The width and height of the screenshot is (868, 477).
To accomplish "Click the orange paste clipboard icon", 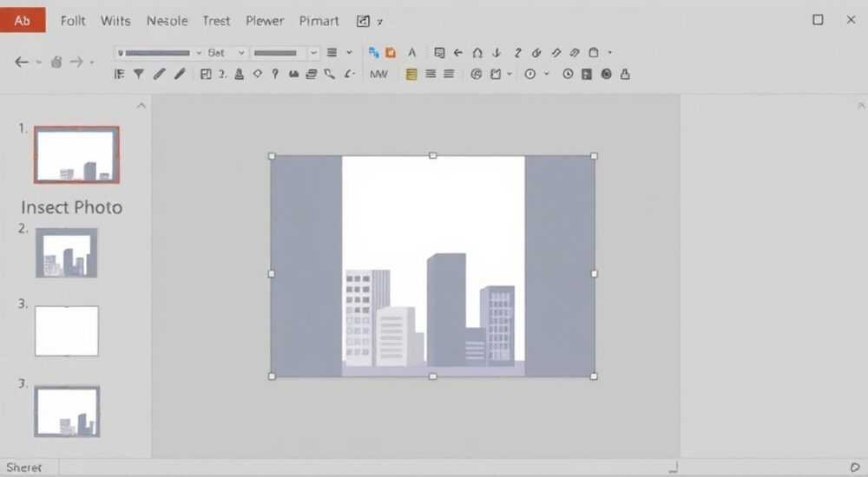I will click(x=391, y=53).
